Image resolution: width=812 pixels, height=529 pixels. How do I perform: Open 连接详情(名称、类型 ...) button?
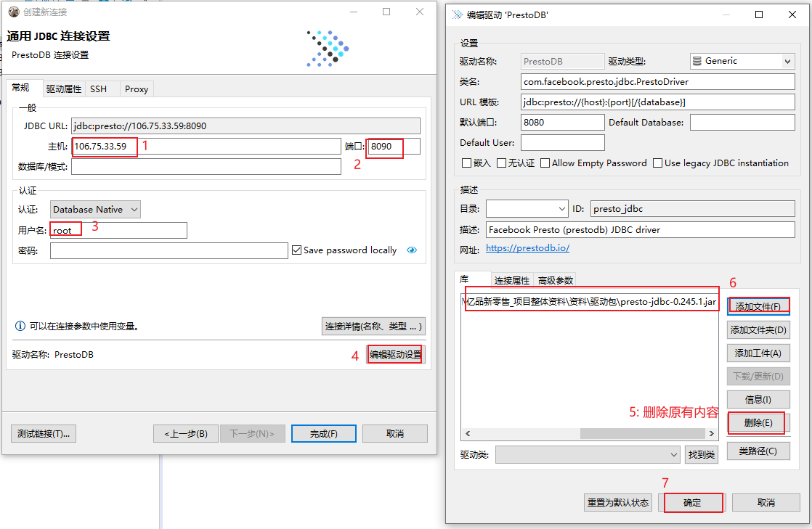[x=373, y=326]
